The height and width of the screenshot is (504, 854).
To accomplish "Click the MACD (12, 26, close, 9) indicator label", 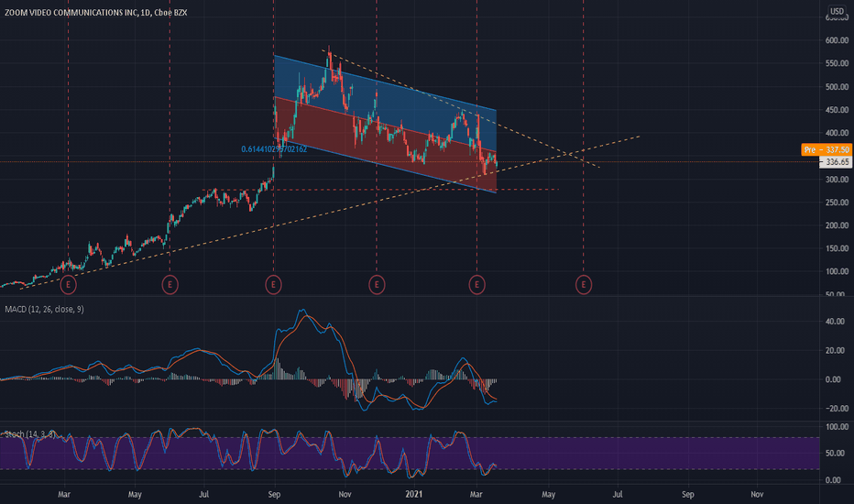I will coord(44,310).
